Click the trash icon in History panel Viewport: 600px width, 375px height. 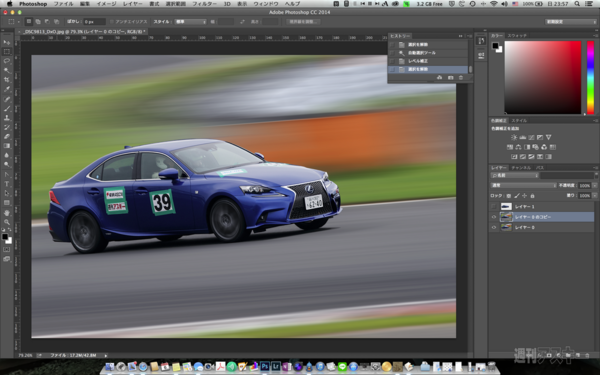[x=461, y=78]
